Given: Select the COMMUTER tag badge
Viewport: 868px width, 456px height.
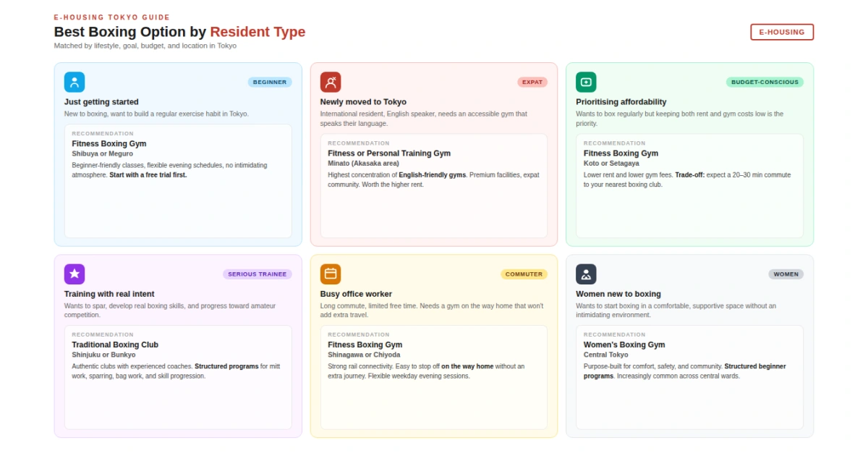Looking at the screenshot, I should pos(524,274).
